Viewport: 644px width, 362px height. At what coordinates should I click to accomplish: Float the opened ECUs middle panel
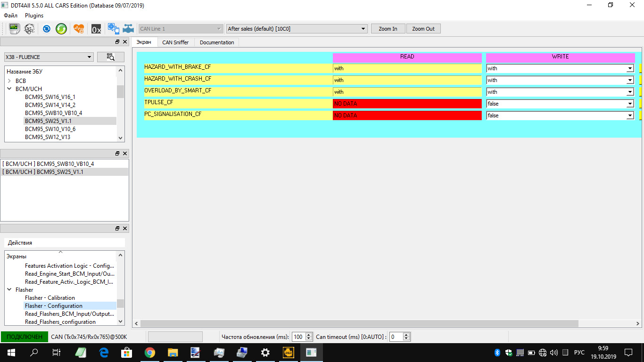coord(117,154)
